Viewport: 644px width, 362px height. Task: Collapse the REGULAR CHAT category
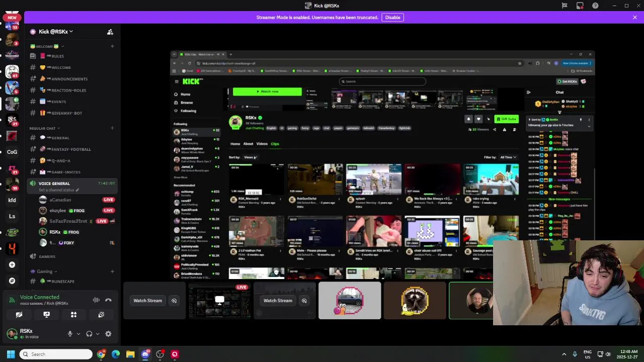tap(44, 128)
